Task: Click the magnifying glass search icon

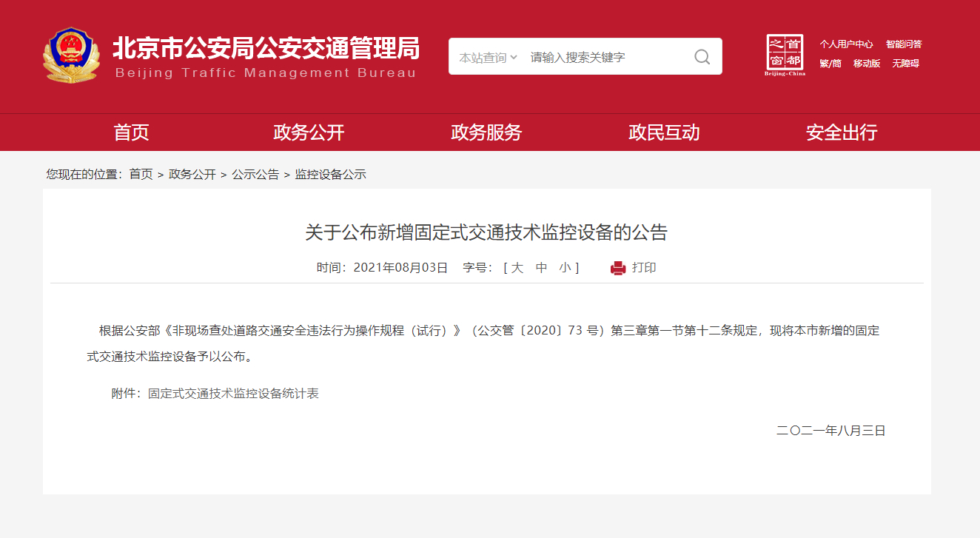Action: pyautogui.click(x=702, y=57)
